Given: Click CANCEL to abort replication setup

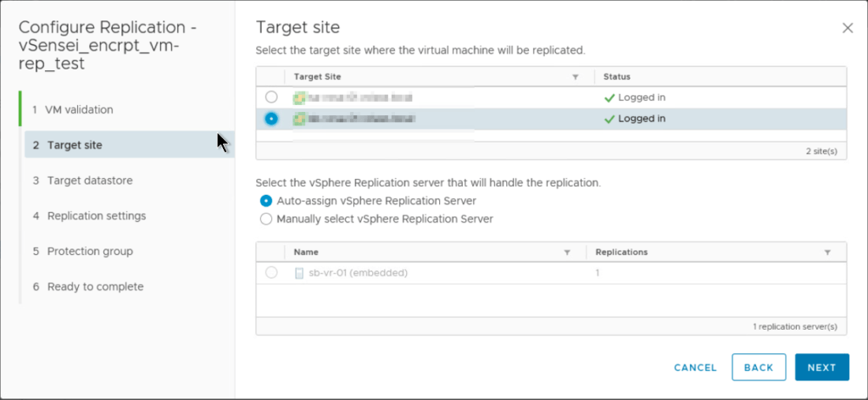Looking at the screenshot, I should pyautogui.click(x=695, y=368).
